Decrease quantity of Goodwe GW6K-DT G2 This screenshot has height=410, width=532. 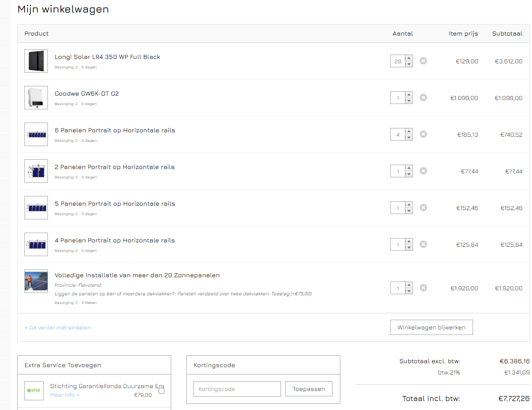click(x=409, y=101)
